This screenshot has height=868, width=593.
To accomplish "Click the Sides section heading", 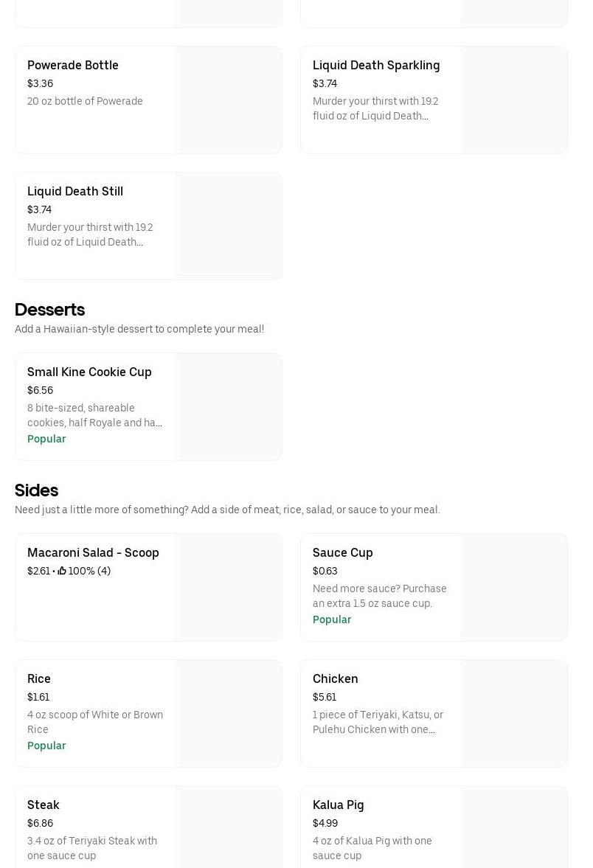I will [36, 490].
